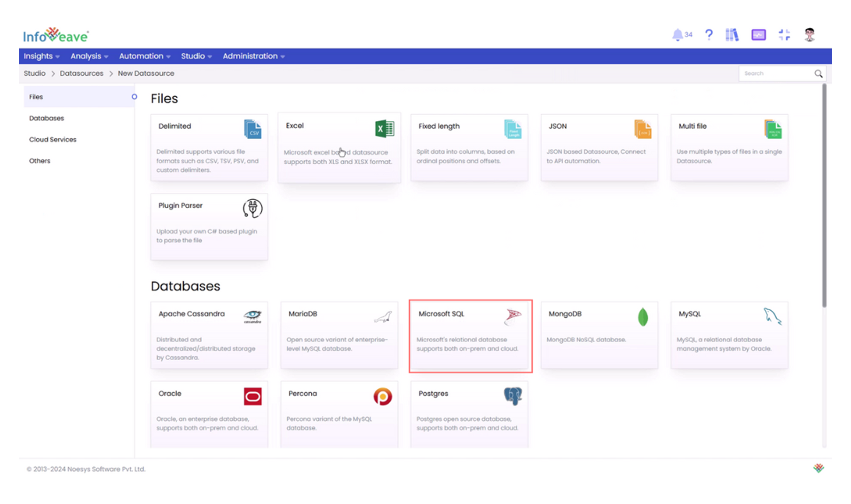Click the help question mark icon
The image size is (851, 504).
tap(709, 34)
